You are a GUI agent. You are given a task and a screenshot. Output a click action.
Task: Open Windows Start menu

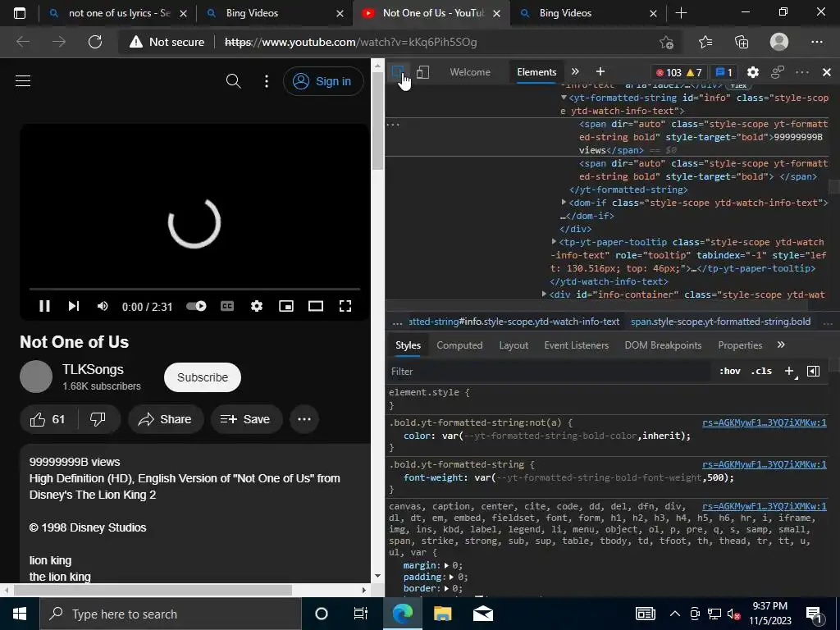(20, 614)
